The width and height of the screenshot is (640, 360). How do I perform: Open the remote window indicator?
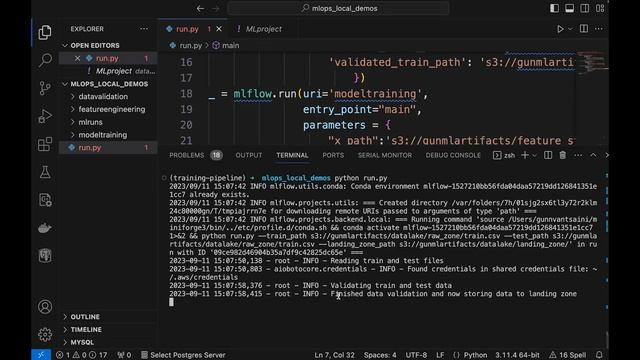click(41, 355)
